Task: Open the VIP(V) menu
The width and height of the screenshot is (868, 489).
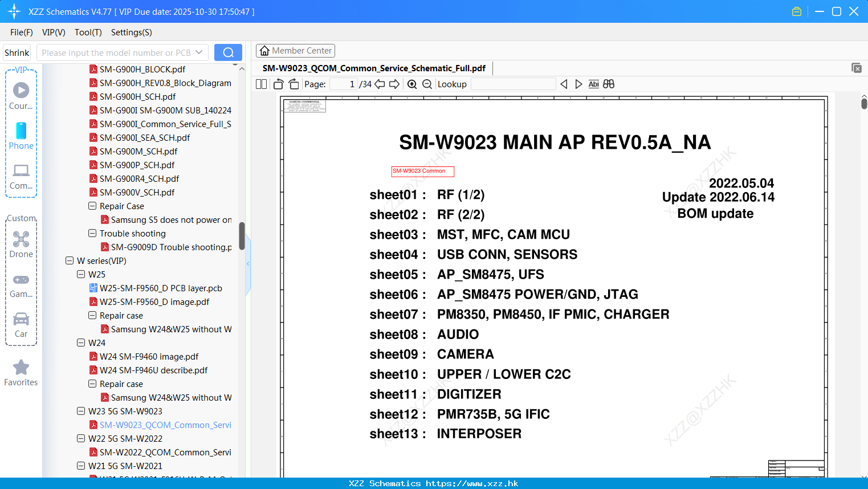Action: point(54,32)
